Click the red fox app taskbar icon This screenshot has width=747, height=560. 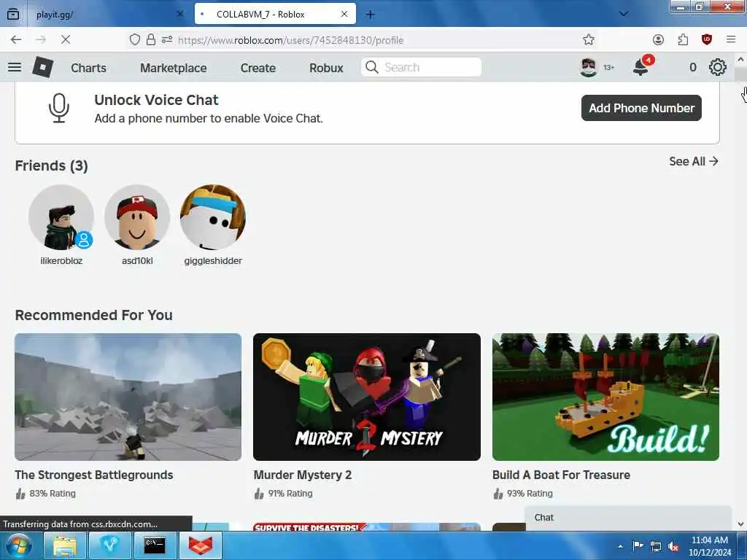[200, 545]
